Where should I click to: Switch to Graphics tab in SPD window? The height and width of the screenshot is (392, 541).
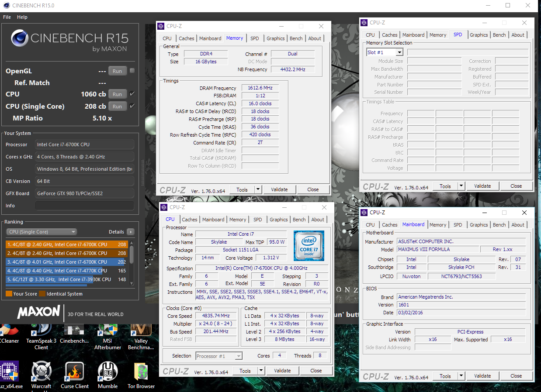tap(479, 35)
